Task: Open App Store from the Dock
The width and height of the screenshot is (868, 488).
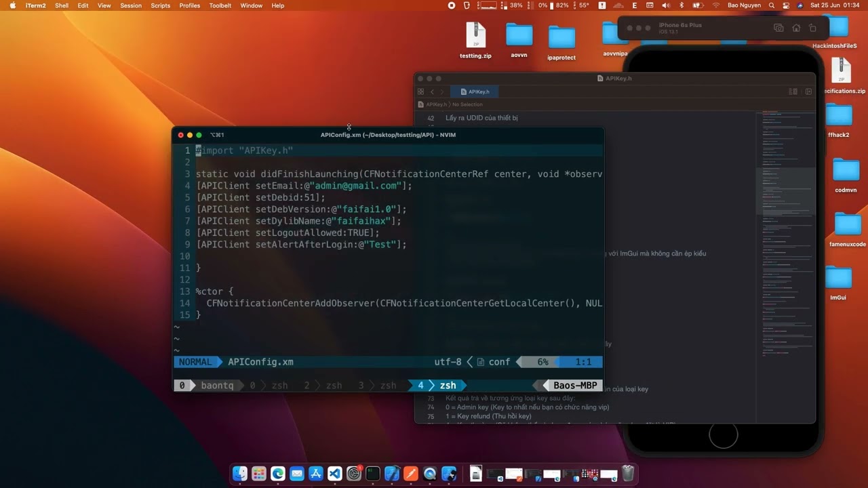Action: [315, 474]
